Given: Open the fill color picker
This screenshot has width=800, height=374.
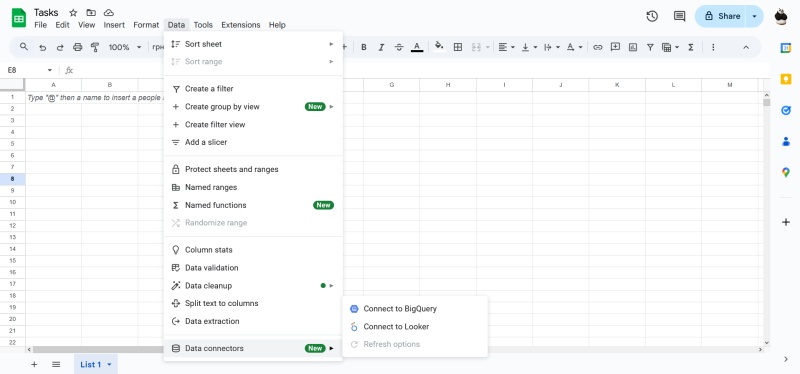Looking at the screenshot, I should pos(439,47).
